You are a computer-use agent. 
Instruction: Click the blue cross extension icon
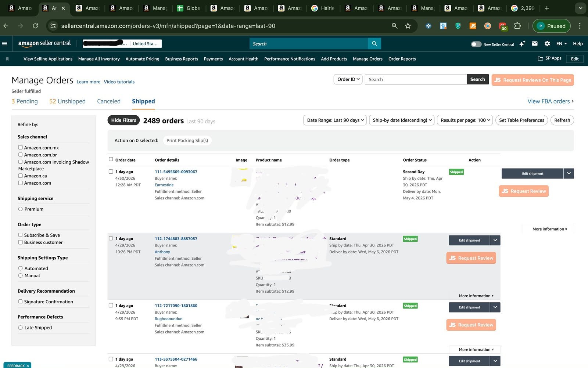429,26
